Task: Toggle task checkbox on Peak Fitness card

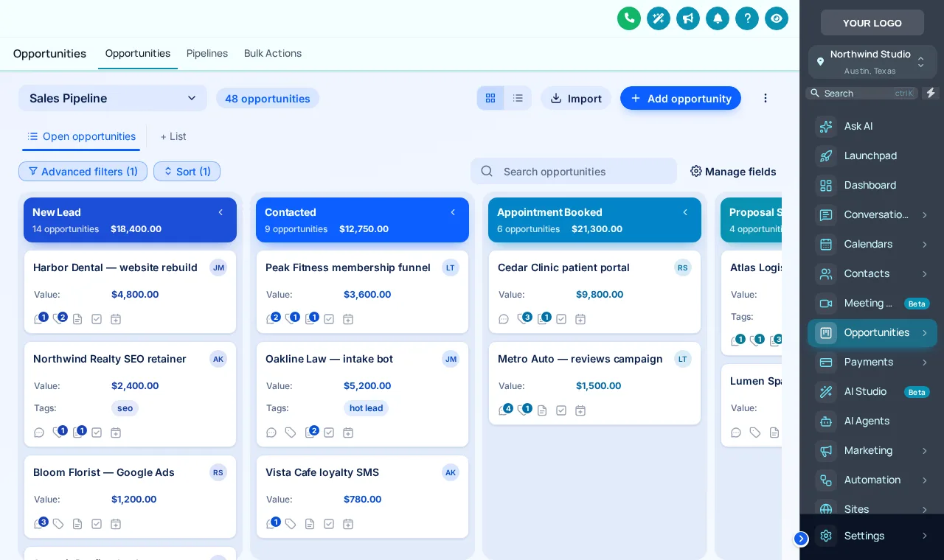Action: (x=329, y=319)
